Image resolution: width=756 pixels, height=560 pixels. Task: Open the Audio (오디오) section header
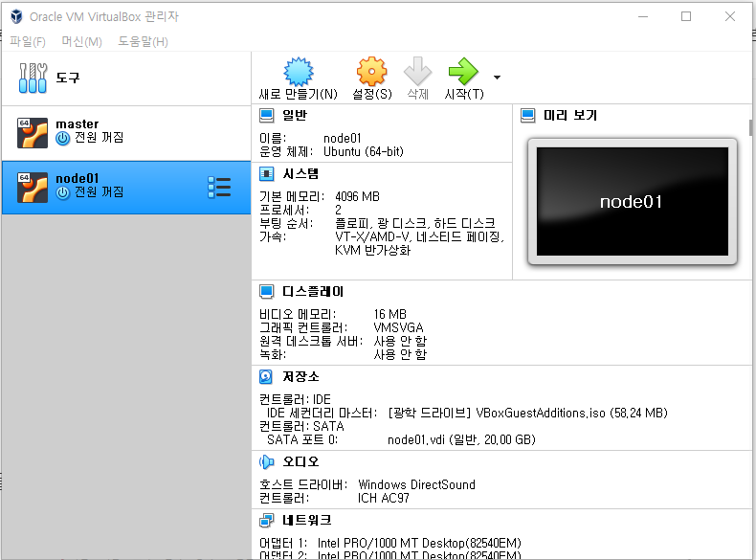pyautogui.click(x=300, y=462)
